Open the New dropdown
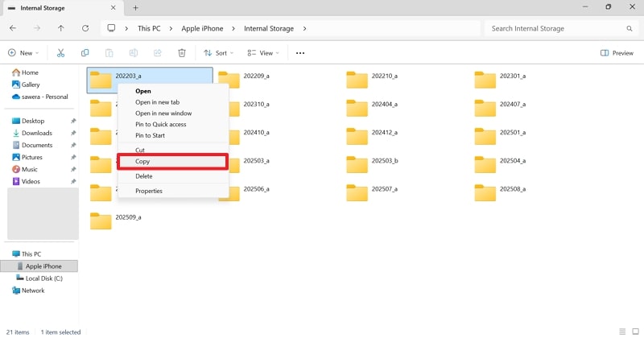 (23, 53)
